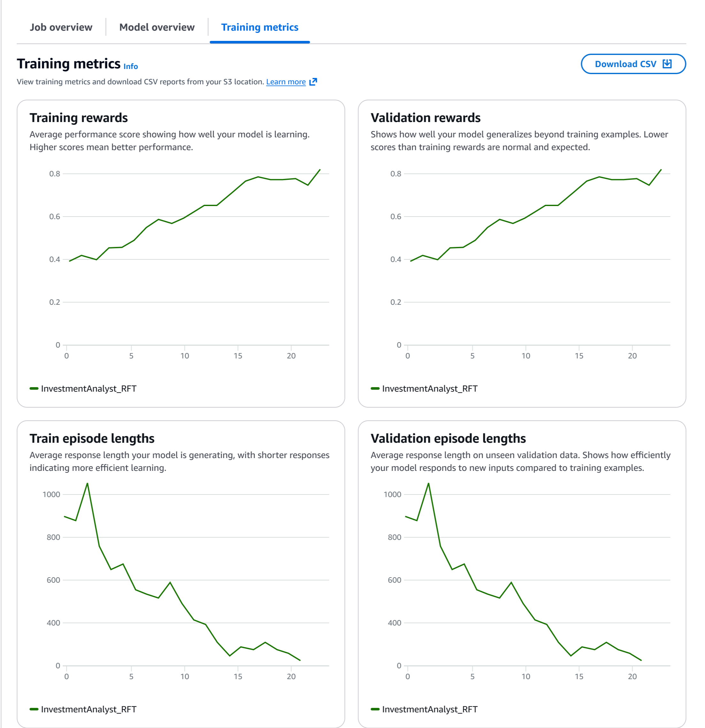
Task: Click the green legend marker under Training rewards
Action: [34, 388]
